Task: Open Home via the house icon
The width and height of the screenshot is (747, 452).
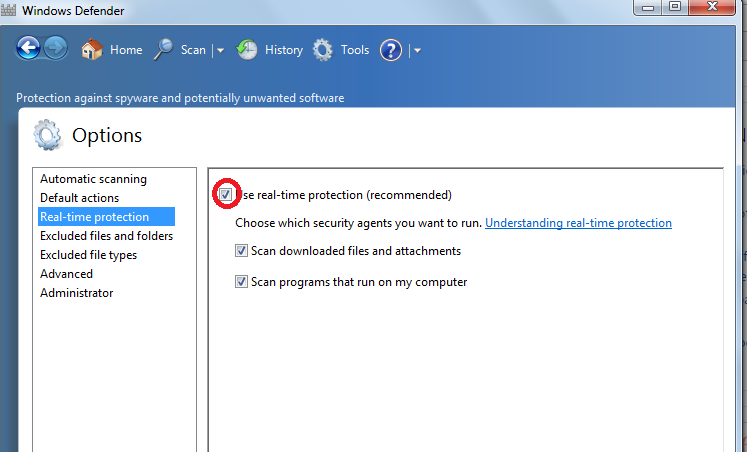Action: click(92, 50)
